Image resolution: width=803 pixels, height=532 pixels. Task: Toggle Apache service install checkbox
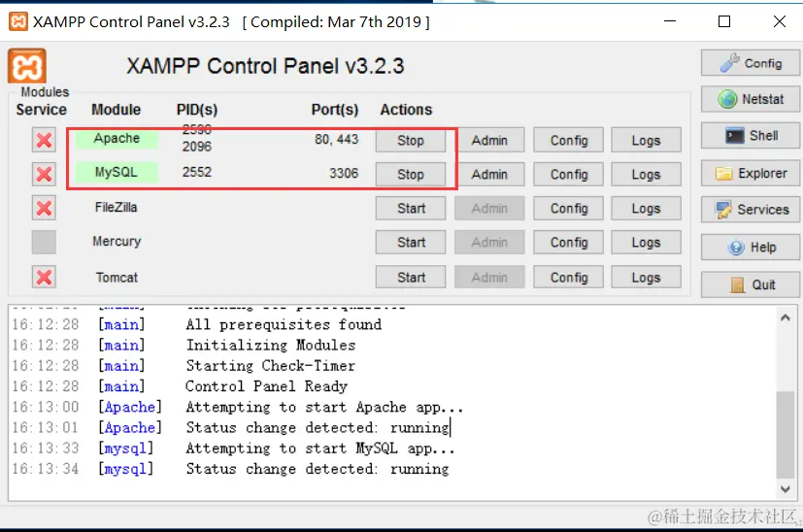point(44,140)
